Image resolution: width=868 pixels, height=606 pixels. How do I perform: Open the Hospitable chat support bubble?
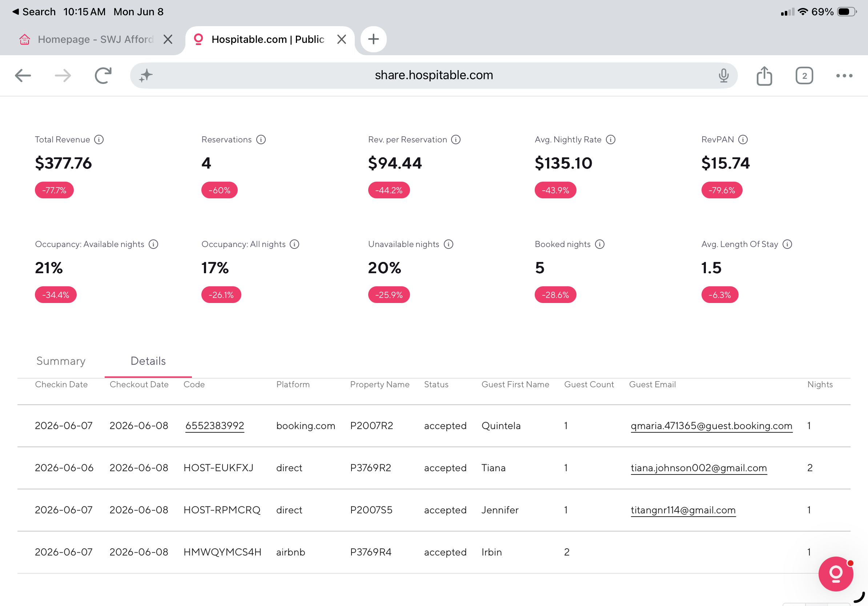click(836, 574)
